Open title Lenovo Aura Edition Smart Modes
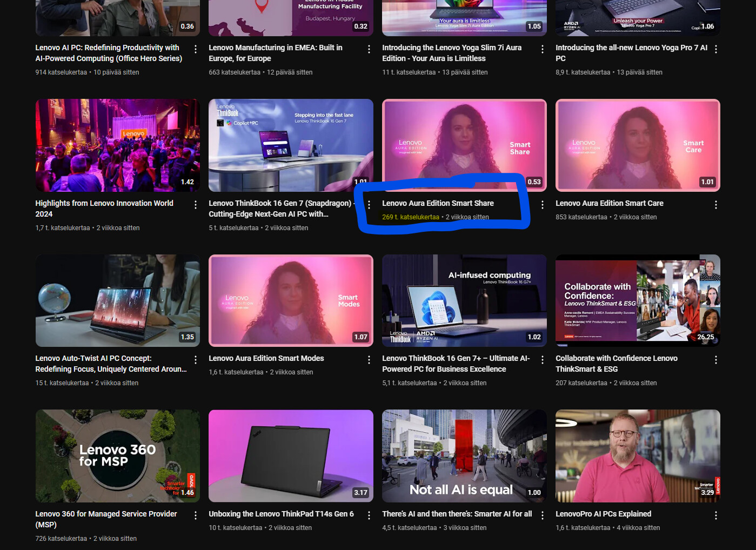 click(266, 358)
